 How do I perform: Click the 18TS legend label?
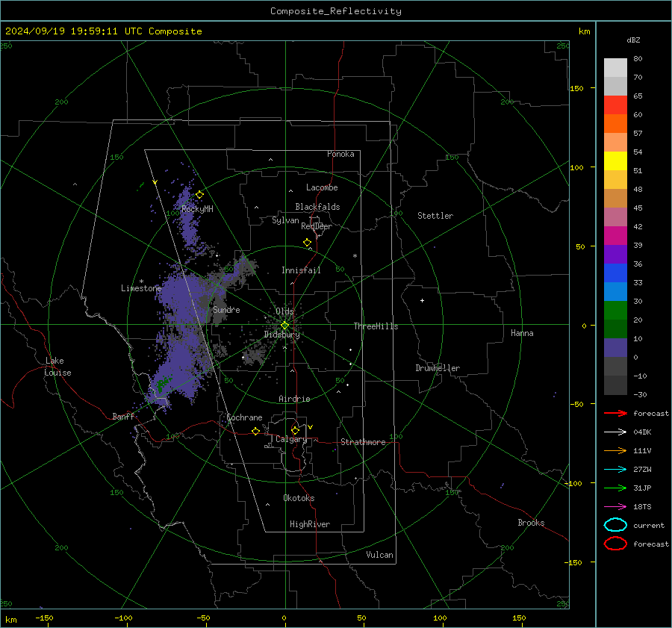[642, 507]
